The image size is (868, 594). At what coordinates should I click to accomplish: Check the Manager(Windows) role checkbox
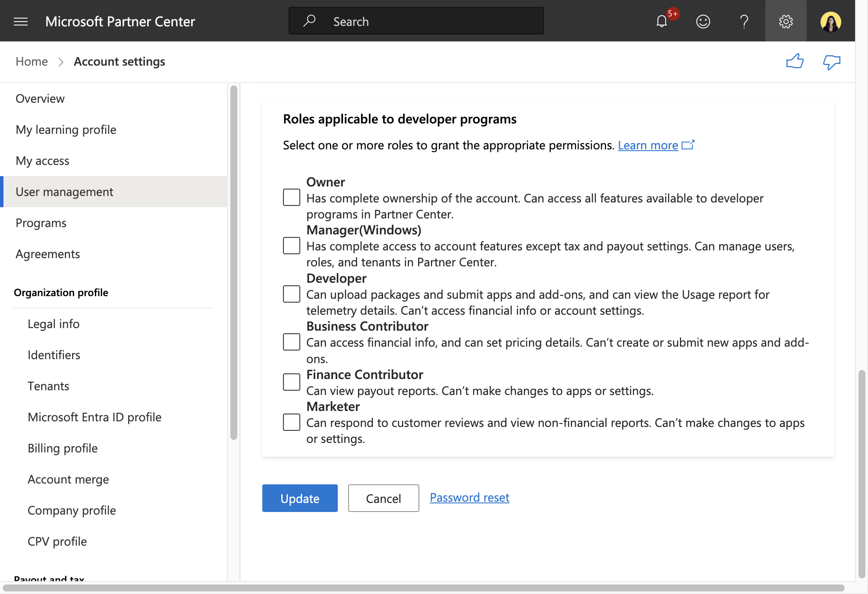coord(292,246)
